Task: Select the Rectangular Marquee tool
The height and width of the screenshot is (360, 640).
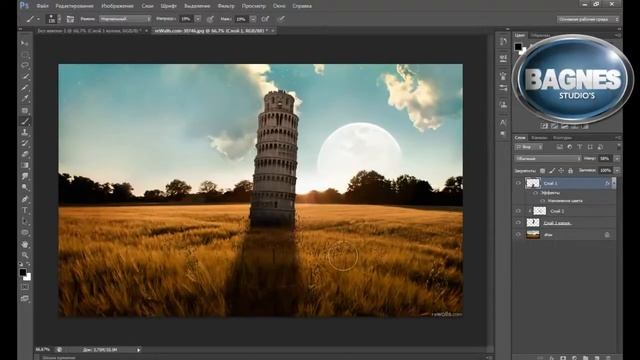Action: click(25, 54)
